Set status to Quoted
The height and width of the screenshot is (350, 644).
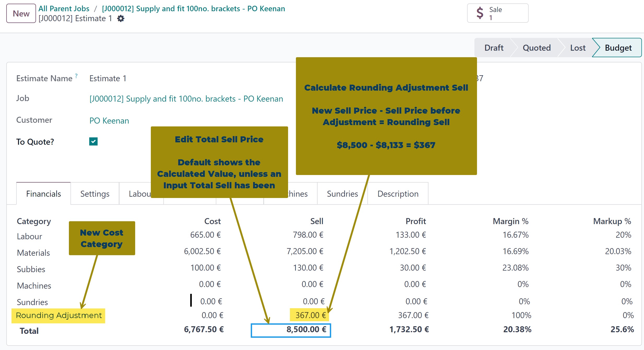(536, 48)
